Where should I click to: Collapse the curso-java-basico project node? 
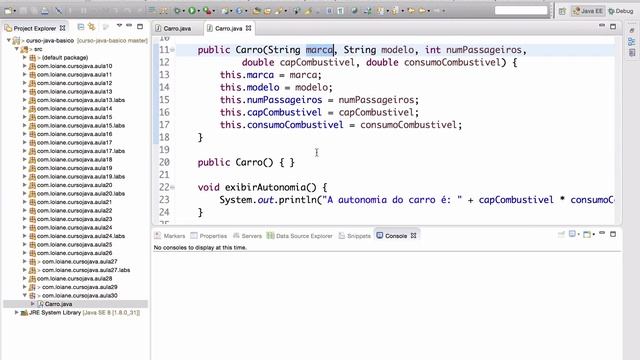click(9, 40)
